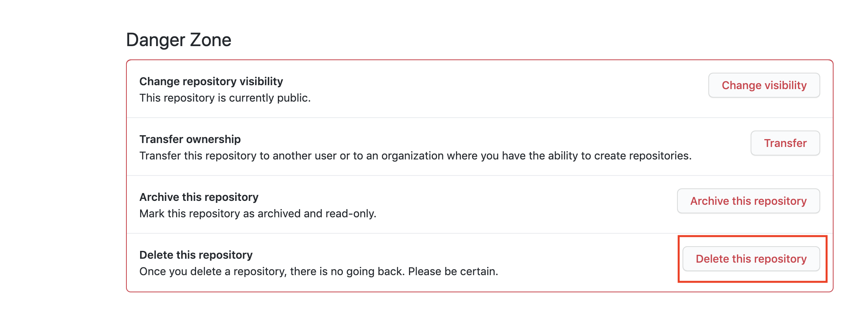Click 'Please be certain.' sentence
The image size is (868, 315).
coord(453,271)
